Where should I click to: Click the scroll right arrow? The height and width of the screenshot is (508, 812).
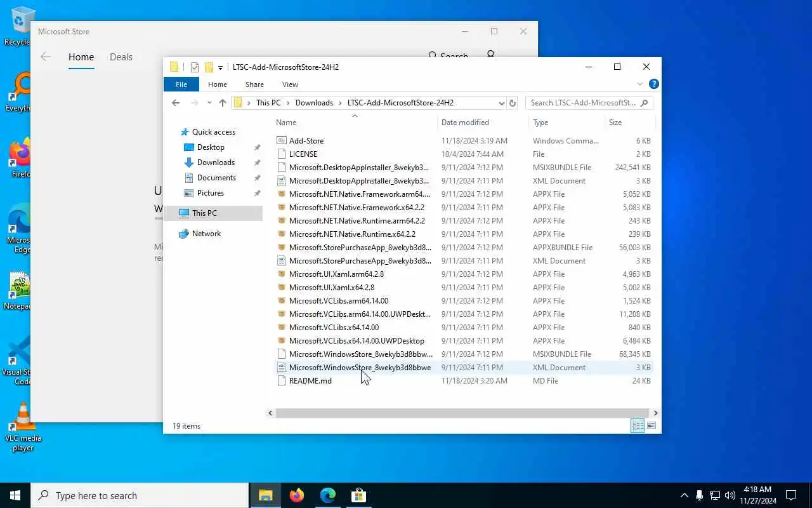click(655, 413)
